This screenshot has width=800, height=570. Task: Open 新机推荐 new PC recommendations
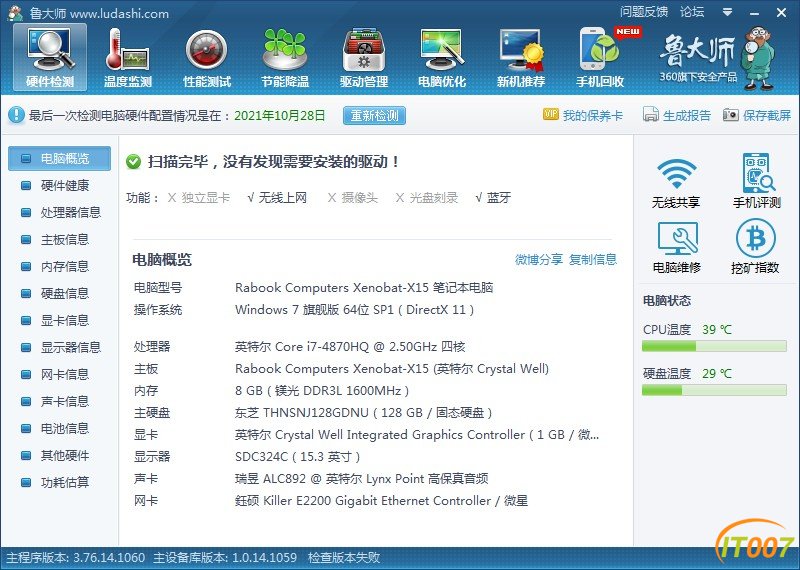pos(521,58)
